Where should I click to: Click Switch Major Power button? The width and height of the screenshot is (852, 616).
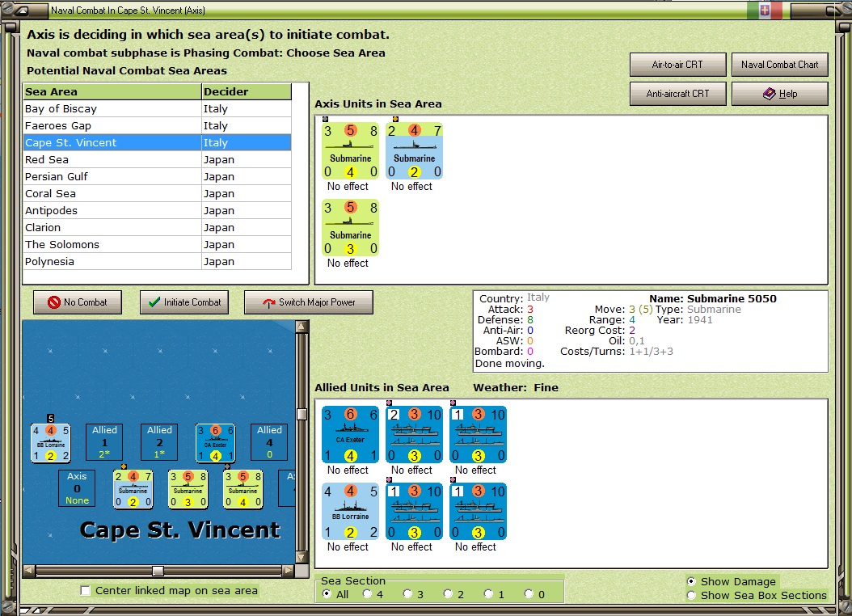coord(309,302)
